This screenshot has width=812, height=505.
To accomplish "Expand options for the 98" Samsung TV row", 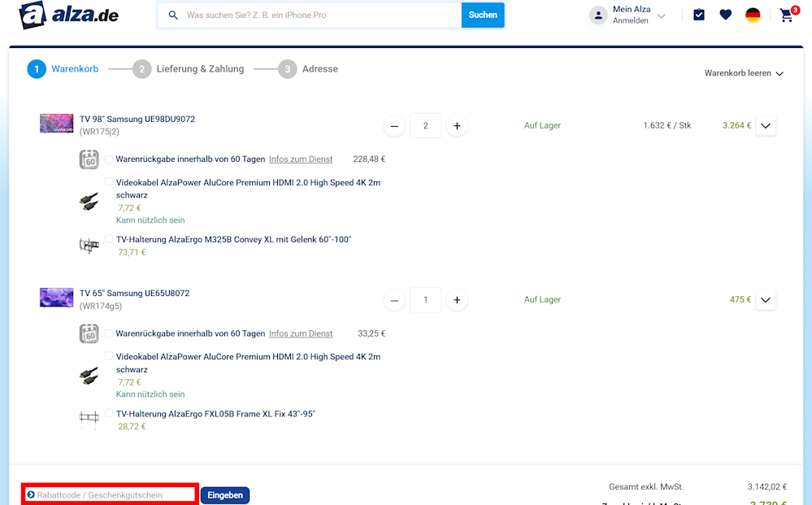I will coord(766,126).
